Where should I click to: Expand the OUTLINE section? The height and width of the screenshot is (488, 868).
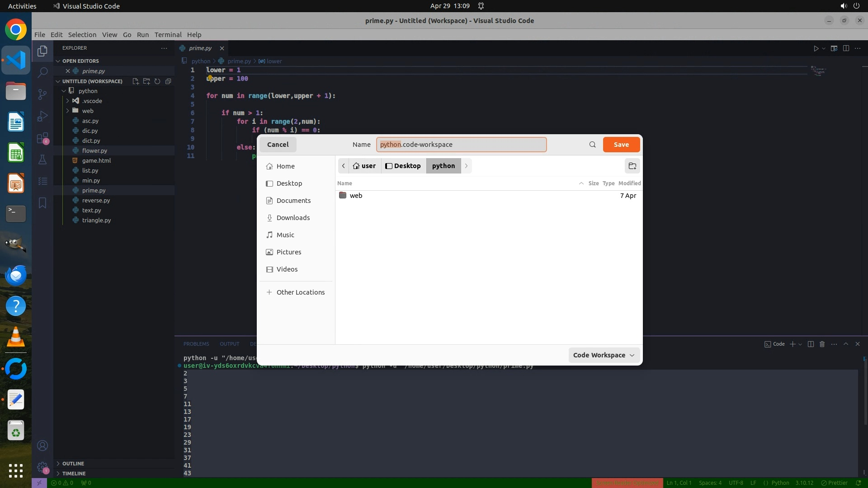pos(73,464)
